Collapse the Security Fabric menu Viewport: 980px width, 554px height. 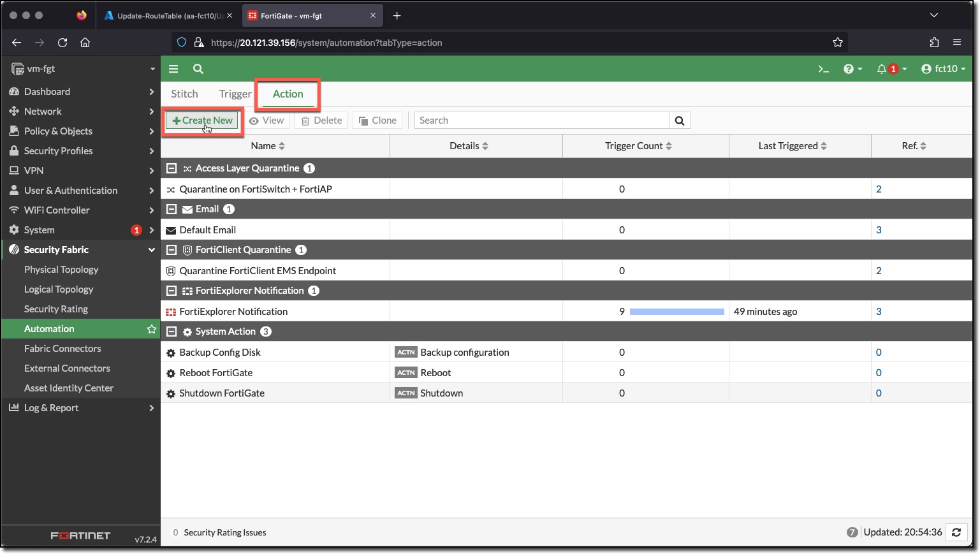(81, 250)
